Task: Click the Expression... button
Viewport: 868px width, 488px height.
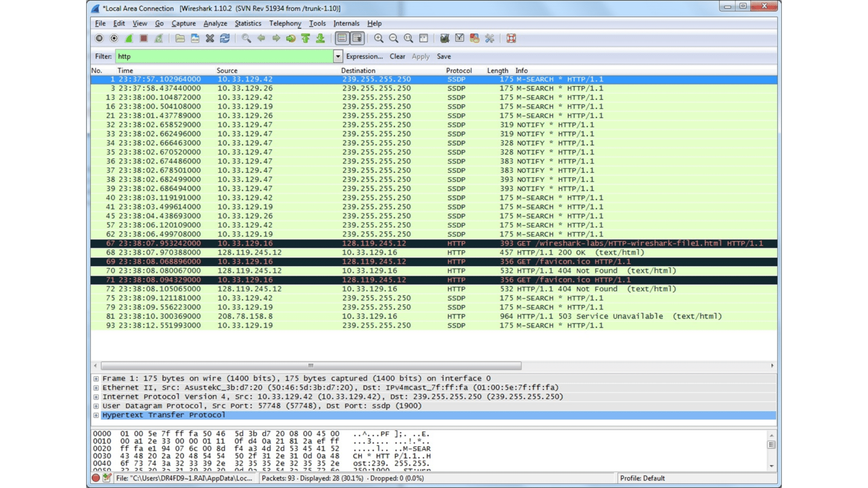Action: pos(364,56)
